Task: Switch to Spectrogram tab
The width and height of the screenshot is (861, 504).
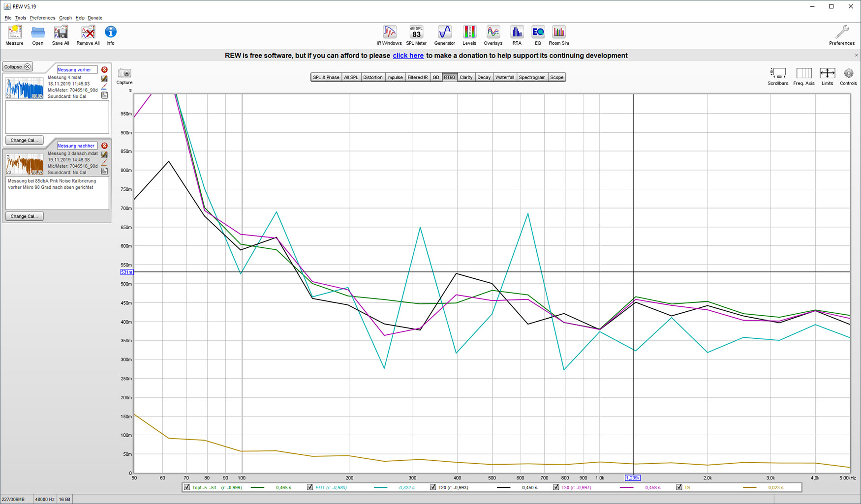Action: click(532, 77)
